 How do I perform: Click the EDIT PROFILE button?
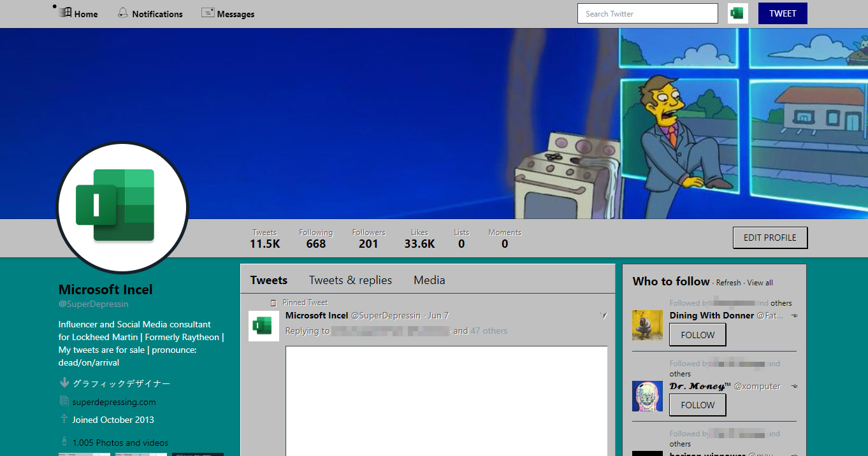pyautogui.click(x=770, y=238)
